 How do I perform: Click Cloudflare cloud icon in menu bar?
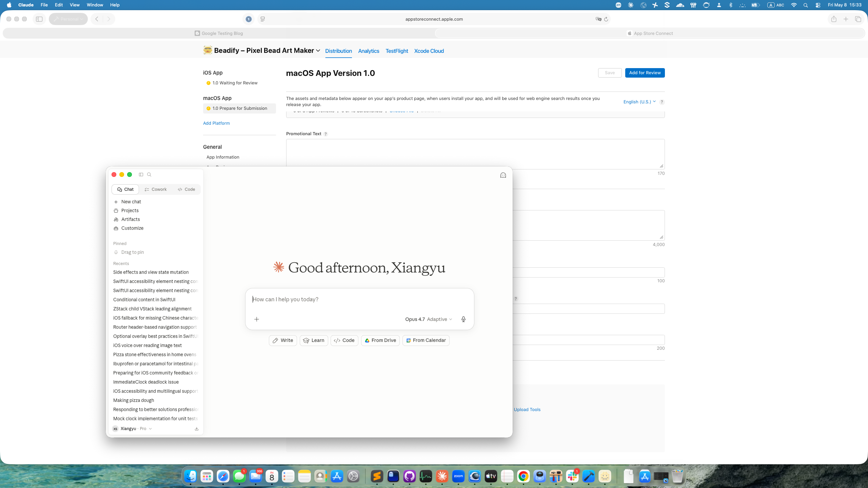pyautogui.click(x=680, y=5)
